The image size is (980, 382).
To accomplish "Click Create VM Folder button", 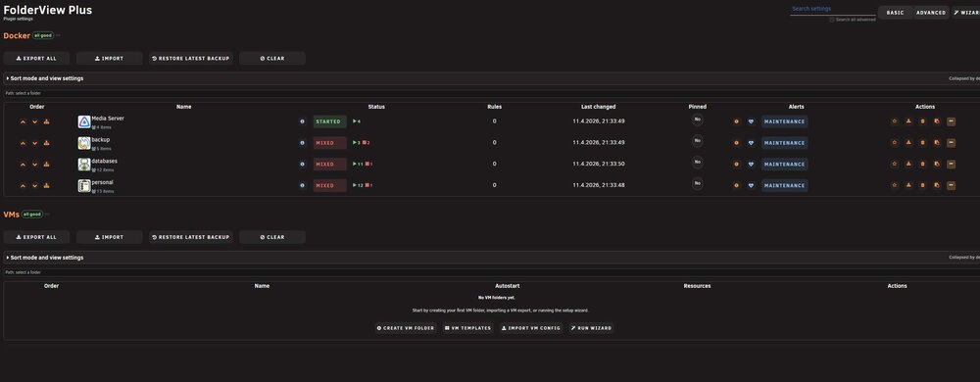I will 406,328.
